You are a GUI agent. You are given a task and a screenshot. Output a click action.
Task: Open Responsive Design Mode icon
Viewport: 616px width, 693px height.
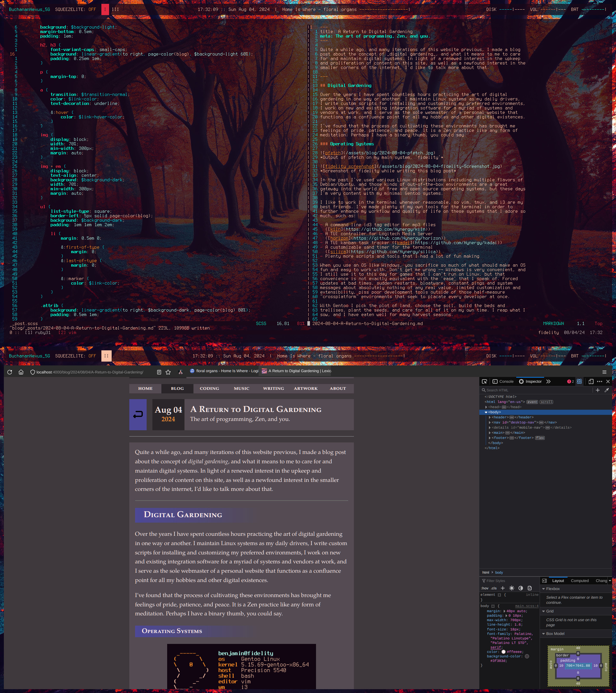pos(591,381)
